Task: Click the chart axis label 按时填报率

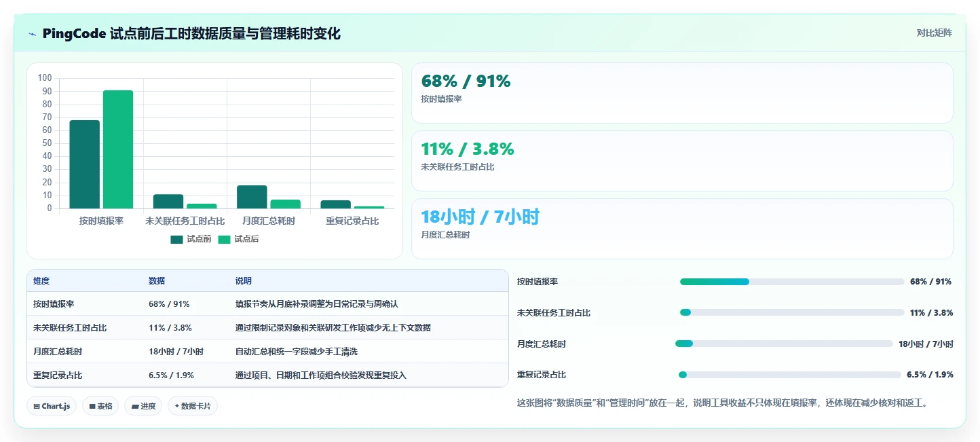Action: 101,221
